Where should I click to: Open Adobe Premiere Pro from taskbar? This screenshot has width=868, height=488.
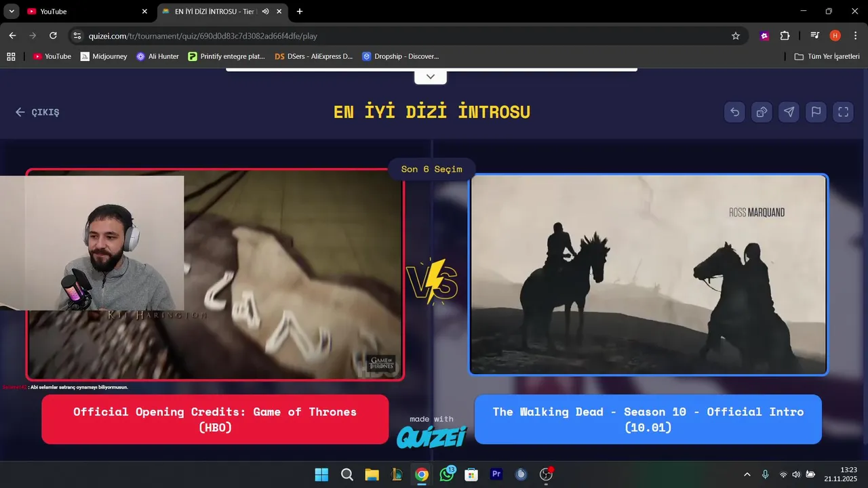[x=496, y=474]
